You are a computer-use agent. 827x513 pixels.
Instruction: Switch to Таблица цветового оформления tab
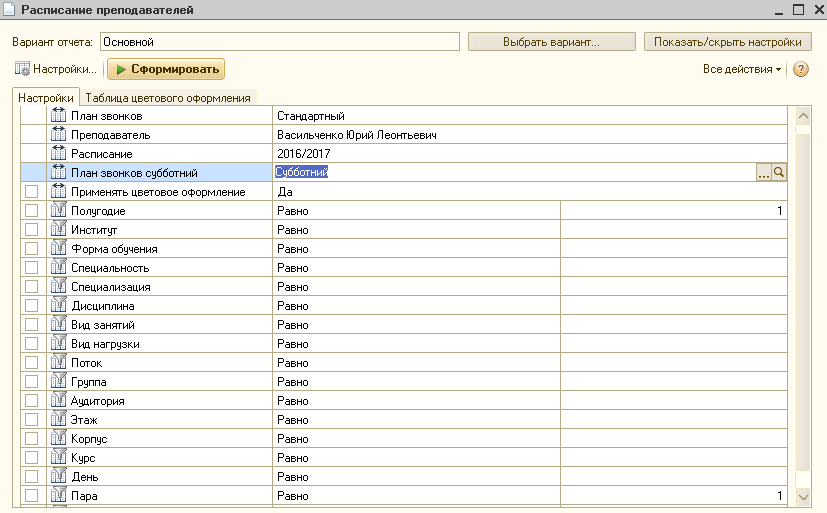(x=168, y=98)
